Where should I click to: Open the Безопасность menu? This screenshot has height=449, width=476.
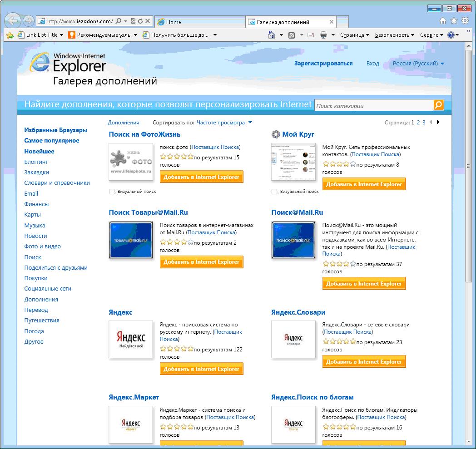tap(394, 35)
